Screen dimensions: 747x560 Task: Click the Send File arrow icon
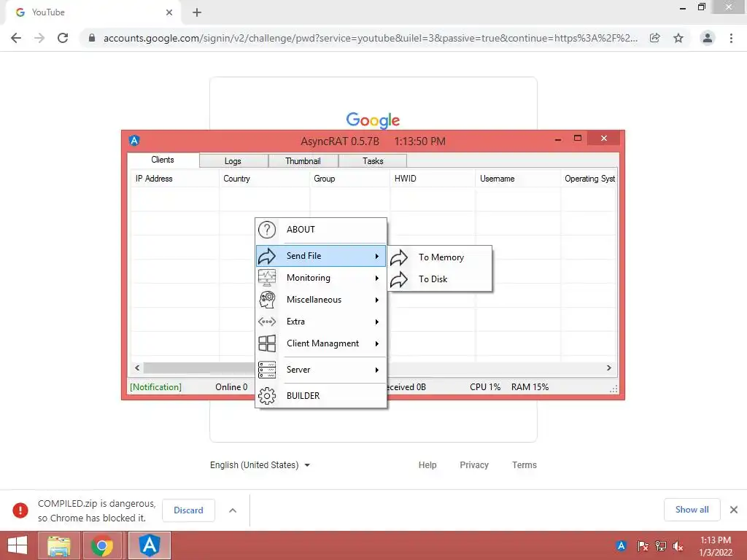267,256
